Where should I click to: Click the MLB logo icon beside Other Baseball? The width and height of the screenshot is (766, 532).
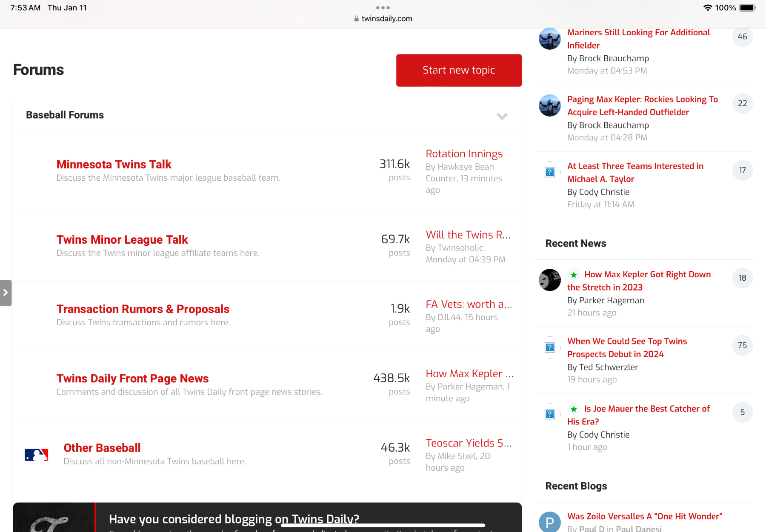(x=36, y=455)
